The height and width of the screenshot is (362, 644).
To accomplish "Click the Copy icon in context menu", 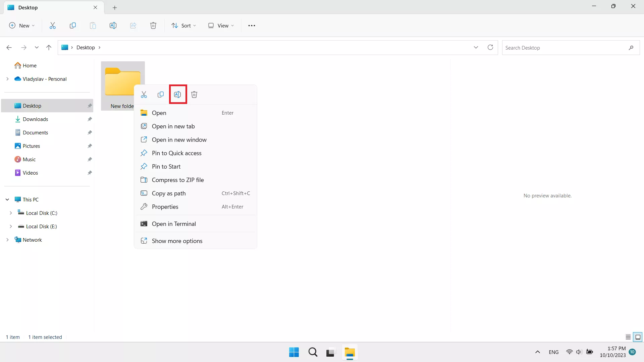I will click(x=161, y=95).
